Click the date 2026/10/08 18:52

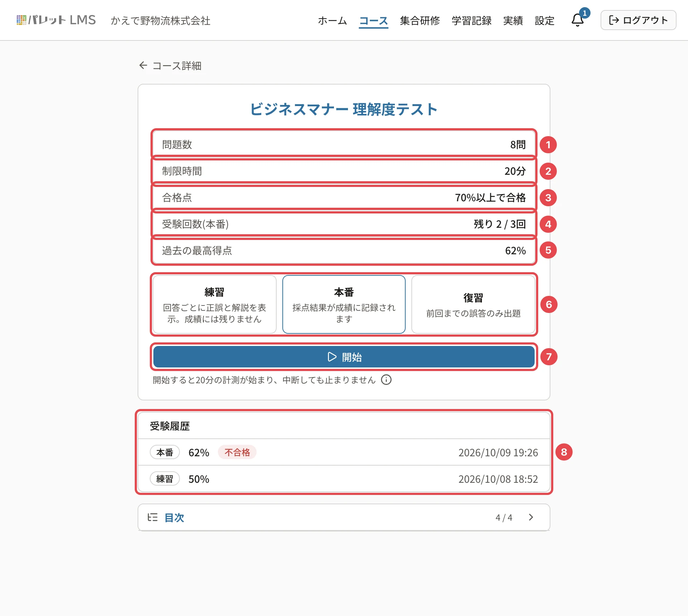tap(498, 479)
